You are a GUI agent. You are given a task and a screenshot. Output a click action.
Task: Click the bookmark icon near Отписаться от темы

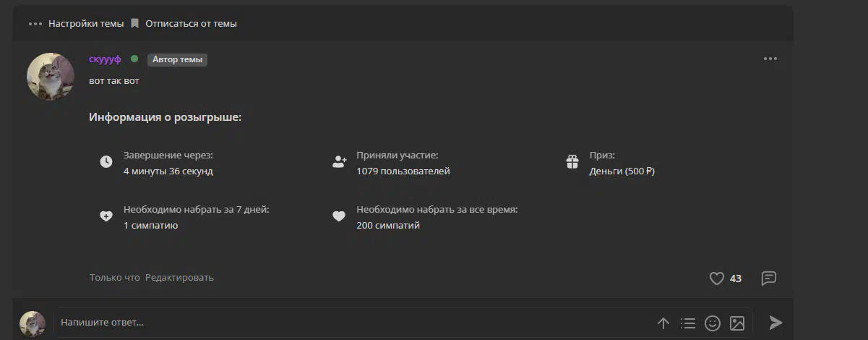click(134, 24)
